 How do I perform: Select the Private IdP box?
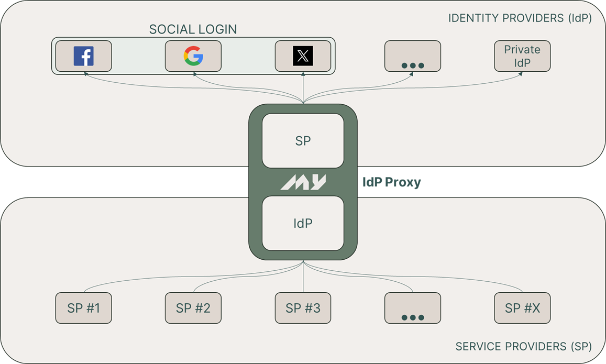pyautogui.click(x=522, y=56)
